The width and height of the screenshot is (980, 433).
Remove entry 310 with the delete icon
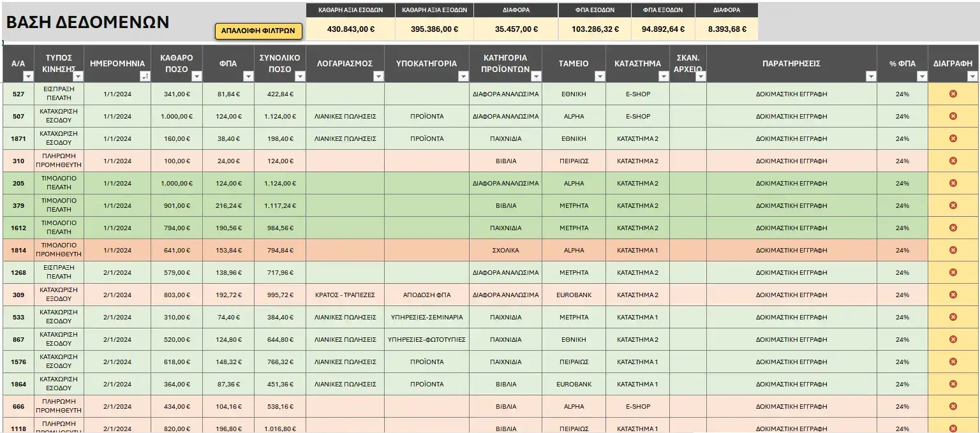pos(953,161)
